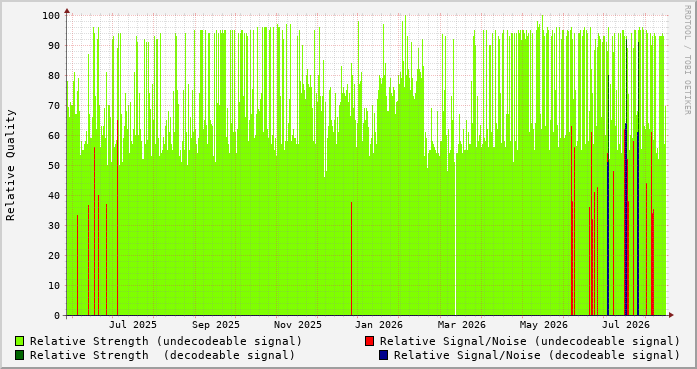Click the Mar 2026 x-axis label
The image size is (697, 369).
(461, 325)
